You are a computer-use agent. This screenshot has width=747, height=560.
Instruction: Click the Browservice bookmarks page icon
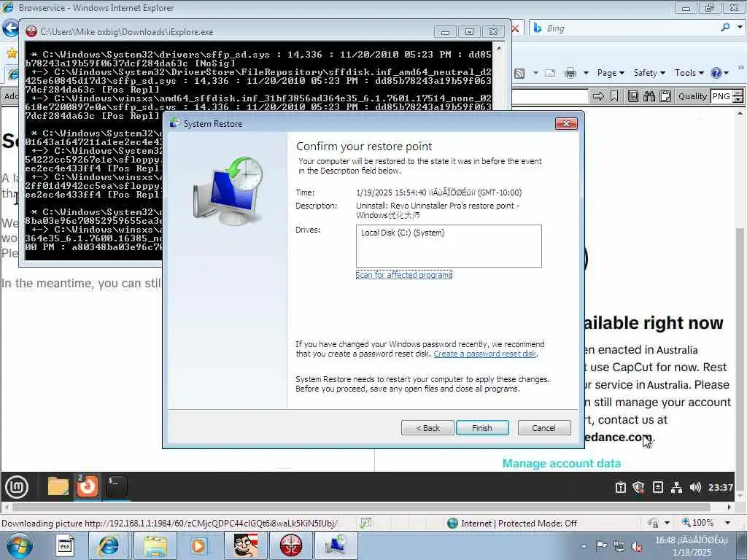tap(633, 96)
